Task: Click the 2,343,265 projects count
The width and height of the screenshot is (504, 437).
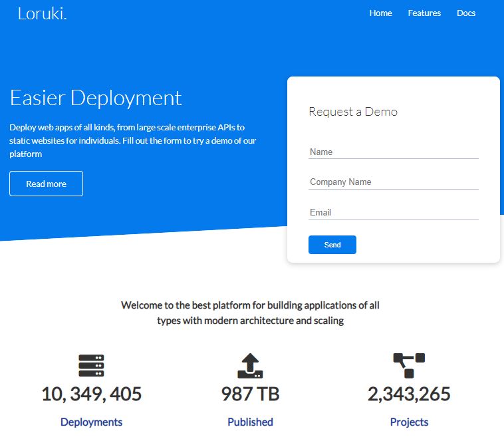Action: click(409, 394)
